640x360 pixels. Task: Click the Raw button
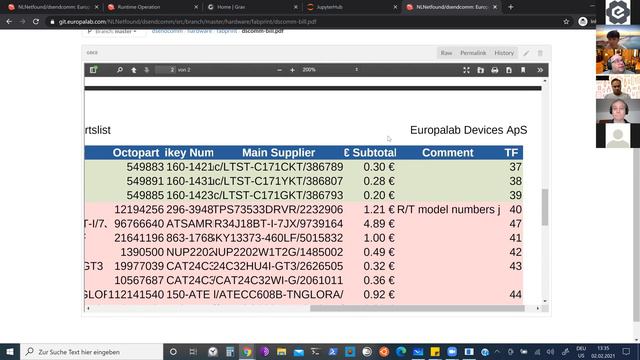(446, 53)
